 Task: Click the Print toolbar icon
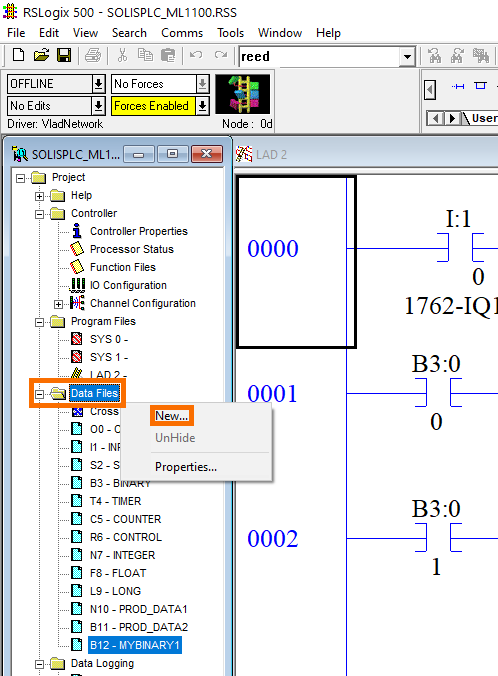[x=93, y=56]
